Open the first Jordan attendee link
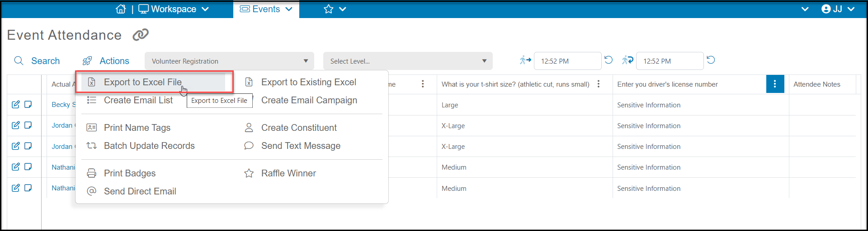Screen dimensions: 868x231 (x=63, y=125)
